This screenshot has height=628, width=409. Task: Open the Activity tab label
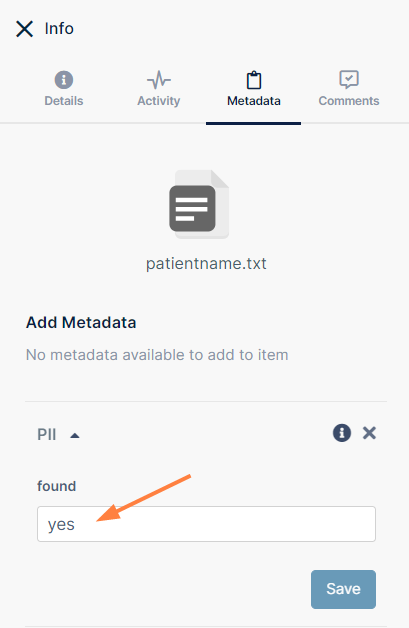(x=159, y=101)
